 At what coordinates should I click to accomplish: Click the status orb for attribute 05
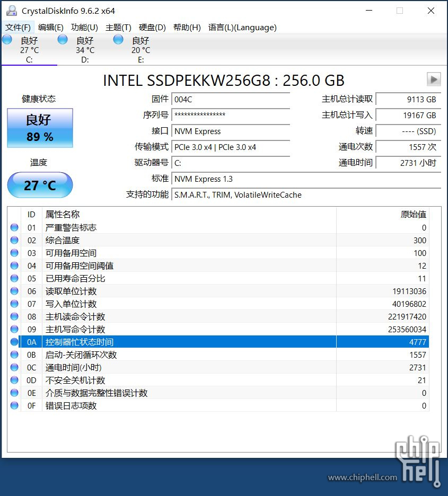click(14, 278)
